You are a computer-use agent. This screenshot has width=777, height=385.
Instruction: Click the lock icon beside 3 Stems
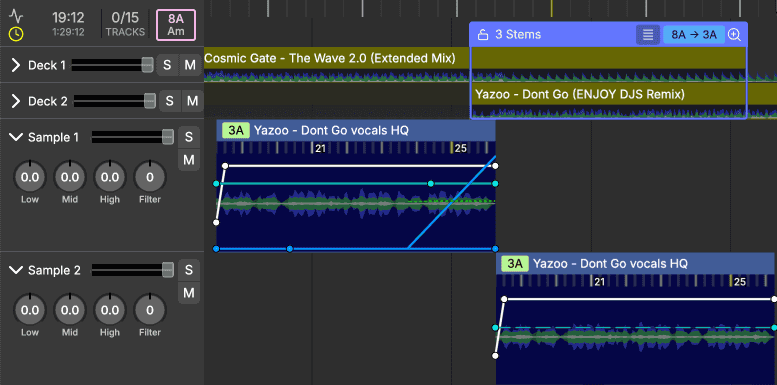483,35
